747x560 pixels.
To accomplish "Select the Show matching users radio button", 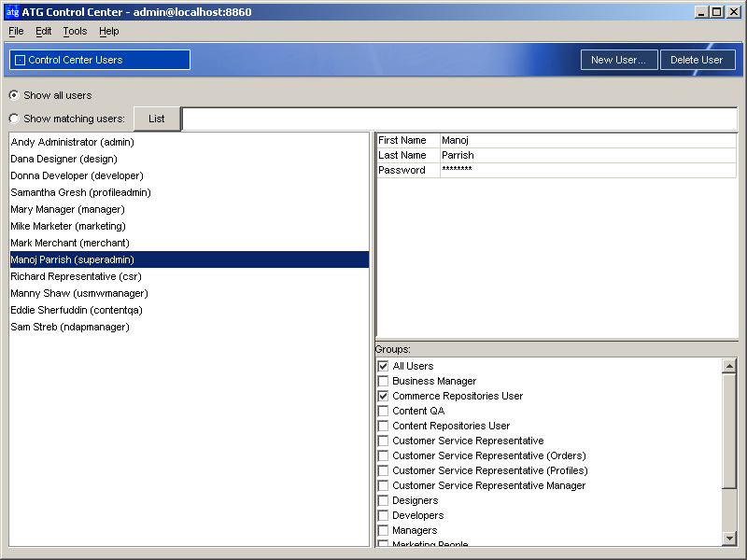I will (x=14, y=119).
